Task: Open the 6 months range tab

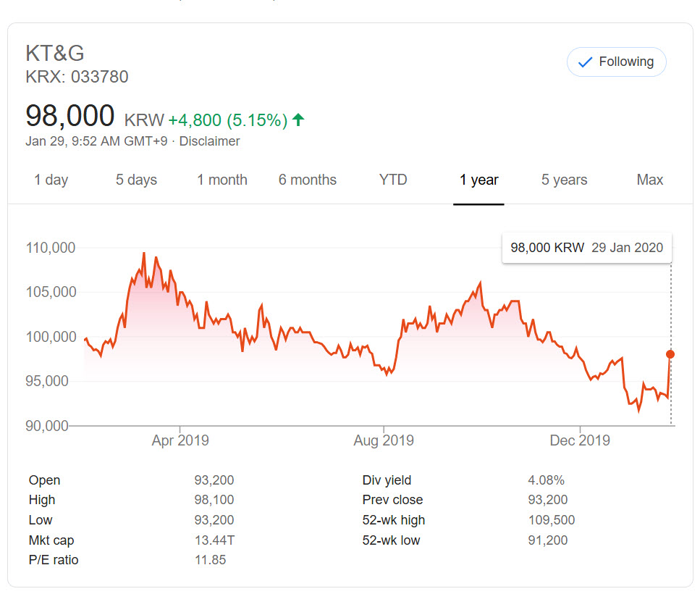Action: pyautogui.click(x=307, y=180)
